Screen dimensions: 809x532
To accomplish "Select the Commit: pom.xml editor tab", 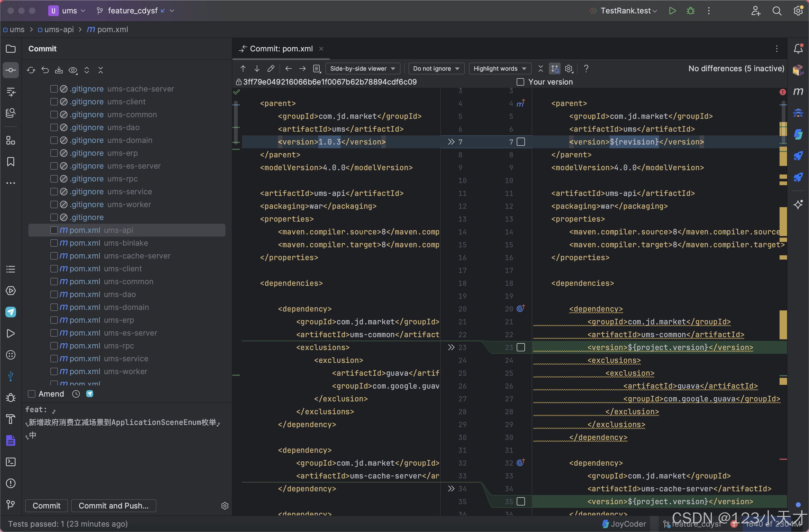I will [x=281, y=49].
